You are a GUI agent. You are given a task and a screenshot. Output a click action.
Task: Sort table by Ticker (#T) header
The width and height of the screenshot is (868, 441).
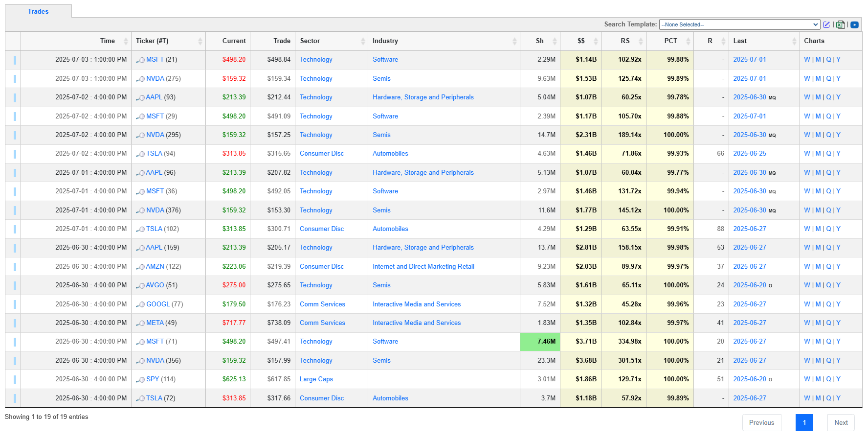coord(168,41)
